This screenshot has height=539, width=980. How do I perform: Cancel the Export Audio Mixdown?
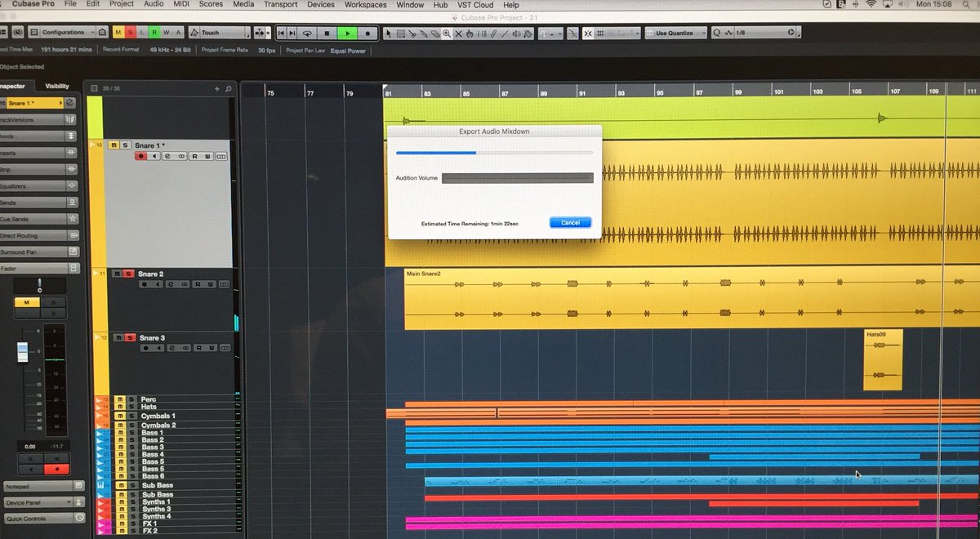(x=570, y=222)
